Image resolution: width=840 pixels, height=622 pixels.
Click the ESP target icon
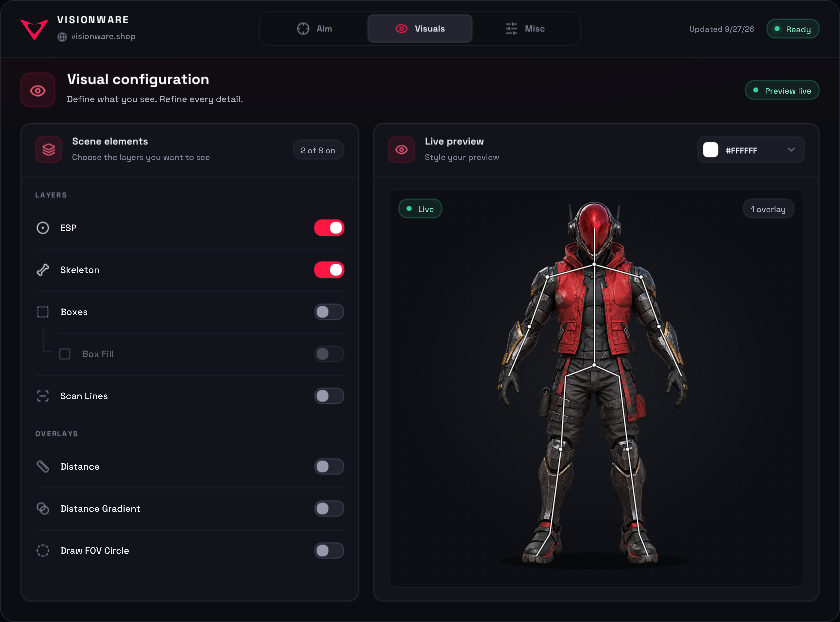42,228
